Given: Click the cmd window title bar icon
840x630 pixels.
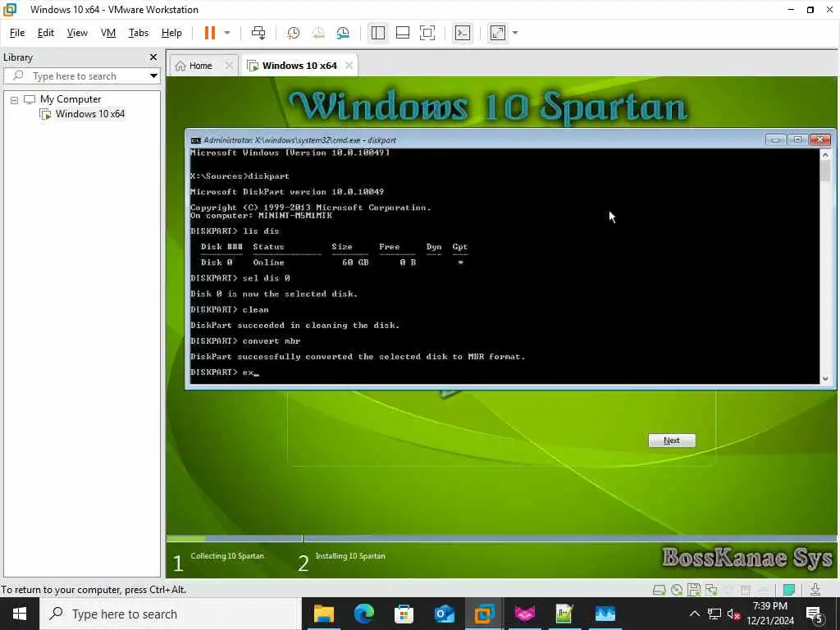Looking at the screenshot, I should point(196,140).
